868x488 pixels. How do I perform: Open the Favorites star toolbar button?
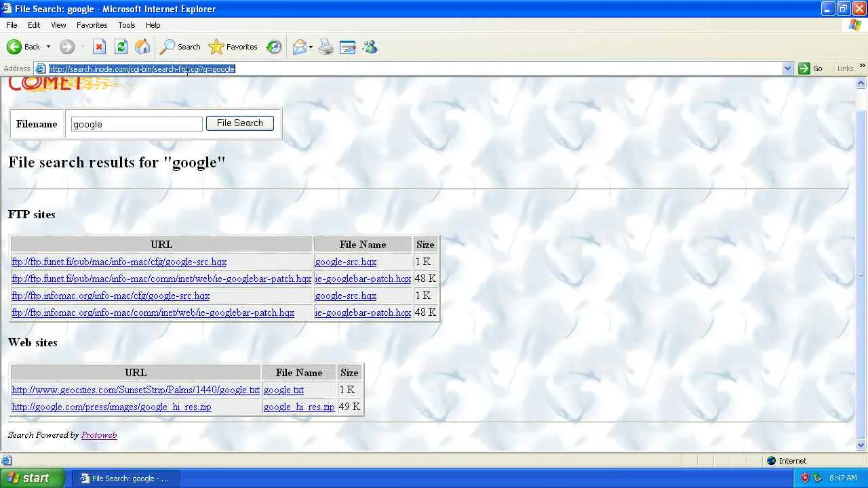coord(233,47)
